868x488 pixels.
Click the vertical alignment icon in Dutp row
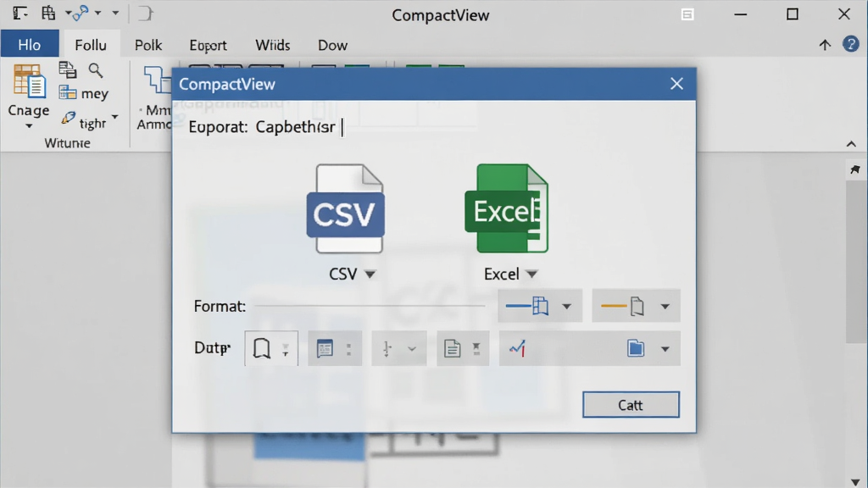click(x=387, y=348)
